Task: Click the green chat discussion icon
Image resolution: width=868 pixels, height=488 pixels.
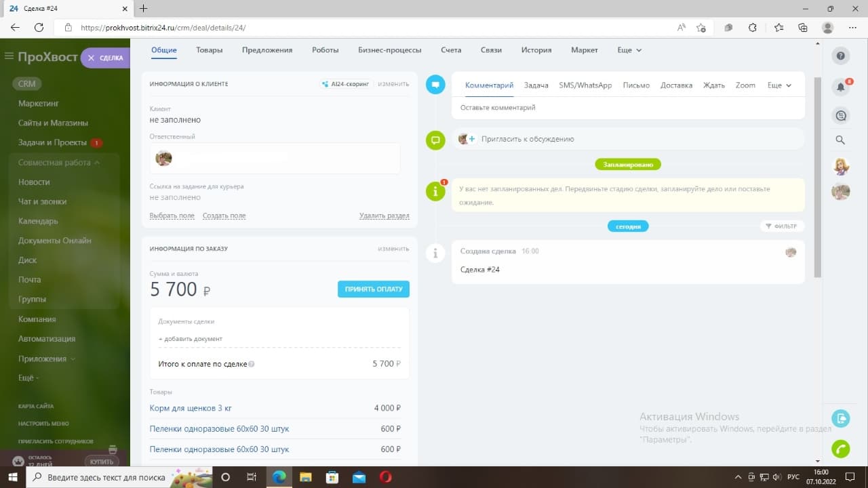Action: pos(435,140)
